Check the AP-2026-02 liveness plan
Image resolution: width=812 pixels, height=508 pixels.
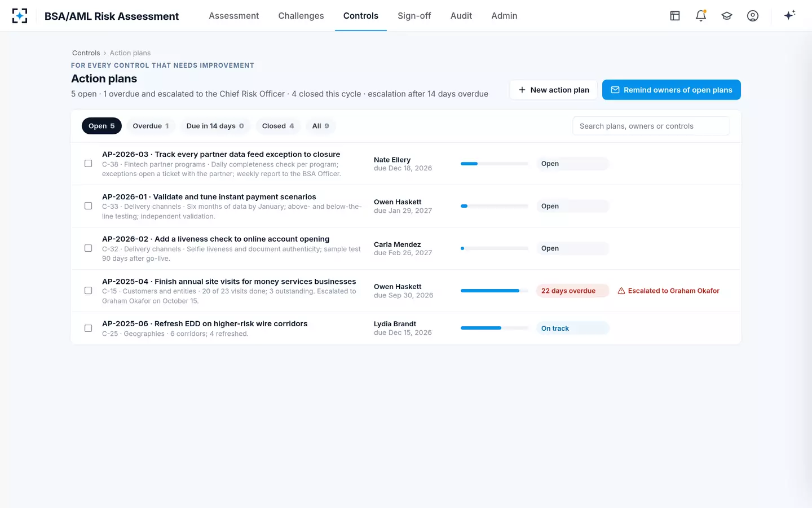89,248
